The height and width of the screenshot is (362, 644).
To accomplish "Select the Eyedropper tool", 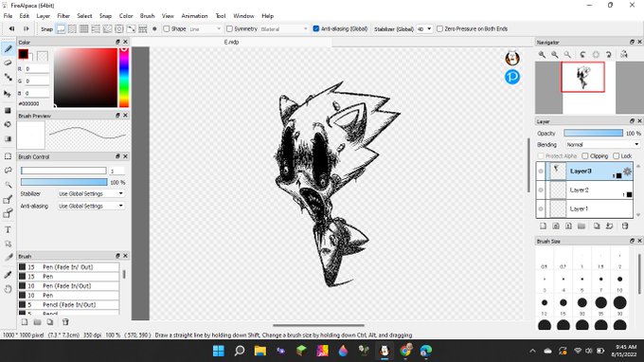I will pyautogui.click(x=8, y=275).
